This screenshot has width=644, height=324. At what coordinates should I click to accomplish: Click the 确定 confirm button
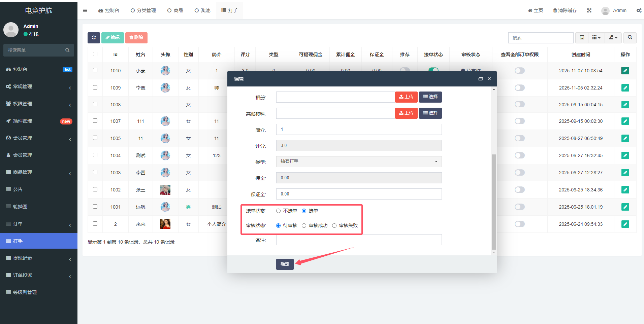tap(285, 264)
